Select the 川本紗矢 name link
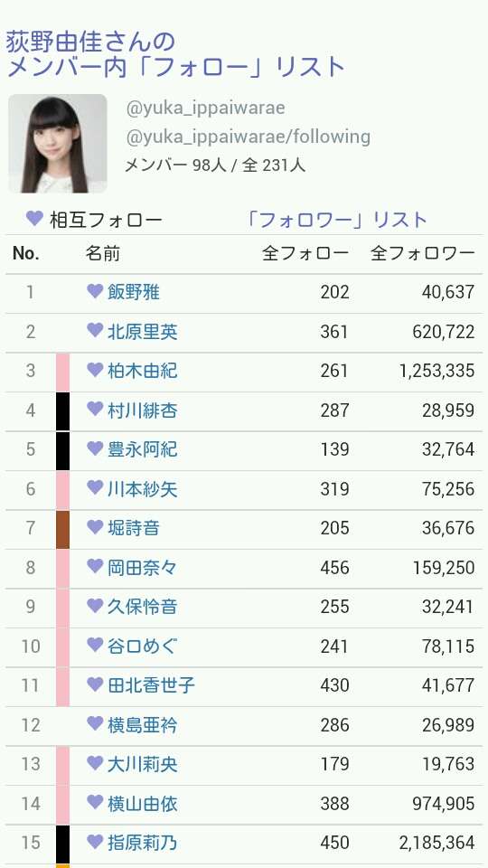 coord(142,489)
